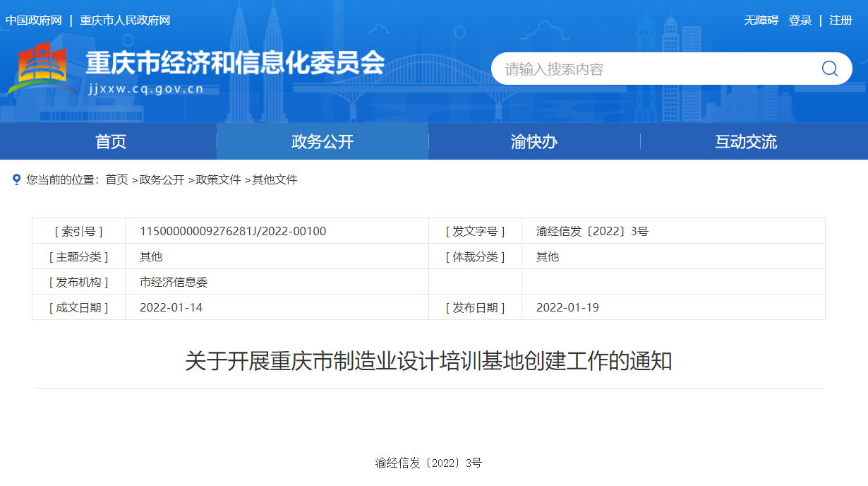This screenshot has height=486, width=868.
Task: Click the 登录 login link
Action: pos(800,20)
